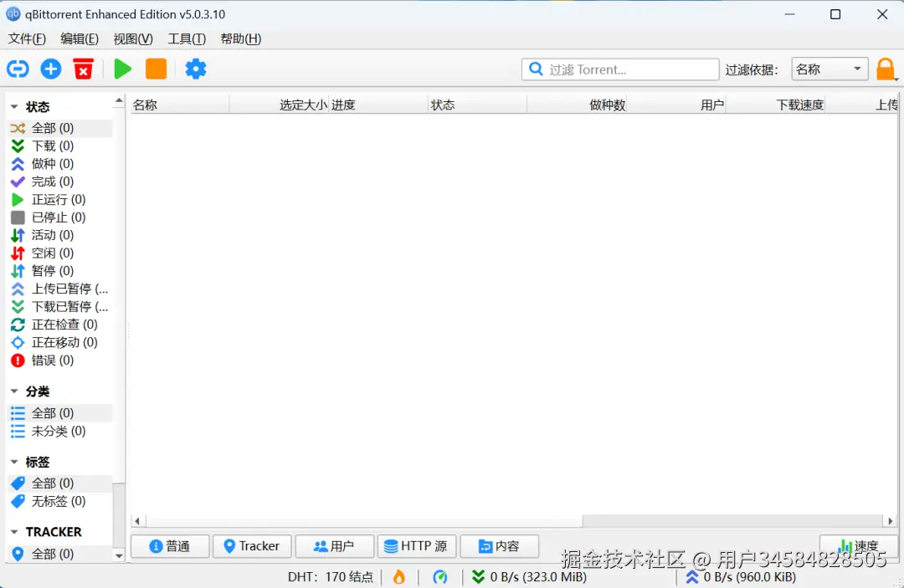Open the 帮助(H) menu
The height and width of the screenshot is (588, 904).
click(241, 38)
